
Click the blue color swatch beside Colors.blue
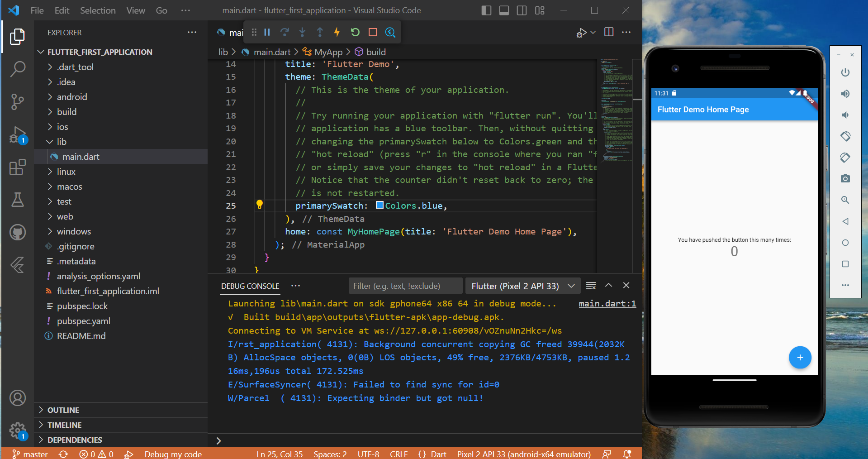pyautogui.click(x=379, y=206)
